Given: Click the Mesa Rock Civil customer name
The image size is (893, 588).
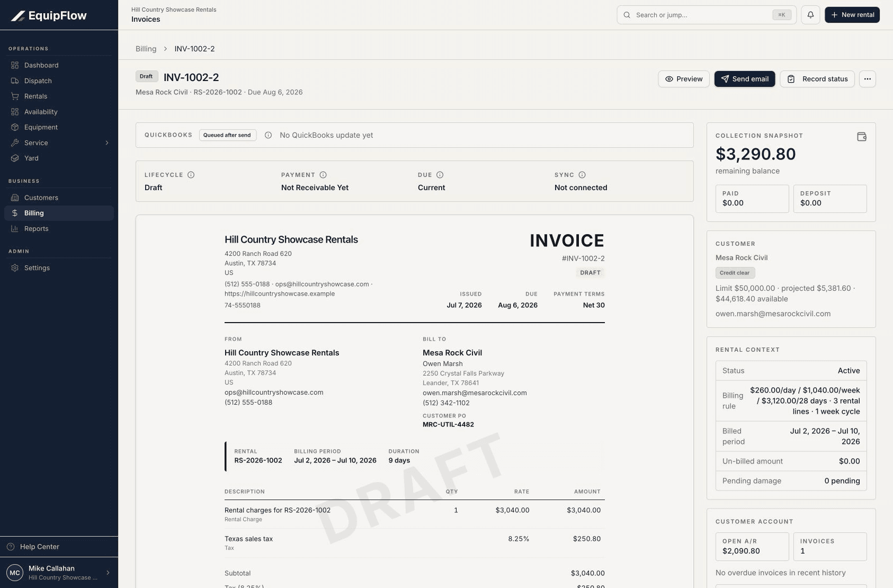Looking at the screenshot, I should click(742, 258).
